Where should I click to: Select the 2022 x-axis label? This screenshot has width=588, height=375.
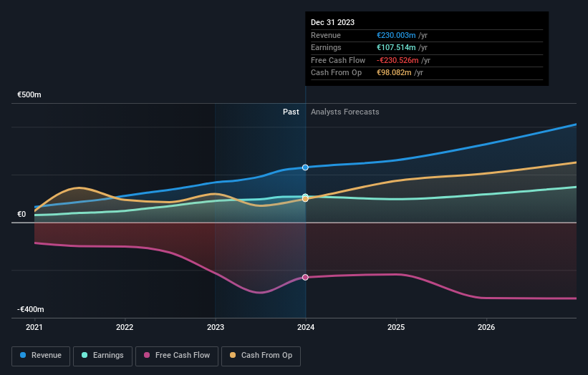tap(125, 327)
